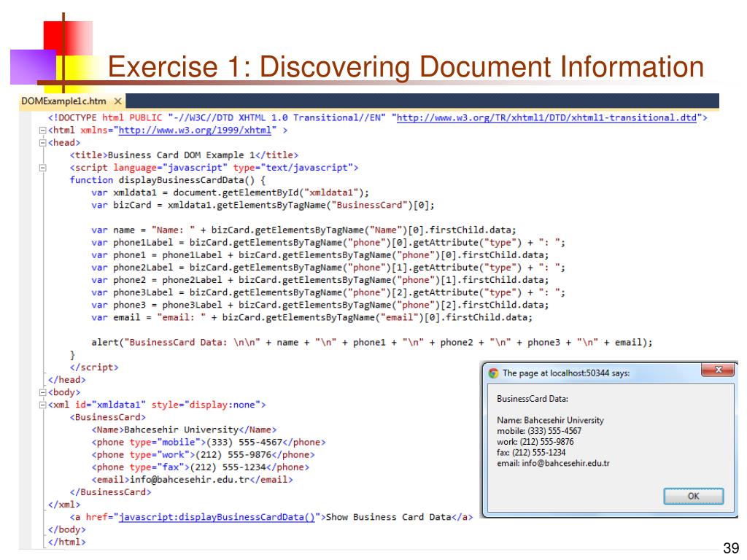Click the alert("BusinessCard Data:...") statement
747x560 pixels.
371,343
